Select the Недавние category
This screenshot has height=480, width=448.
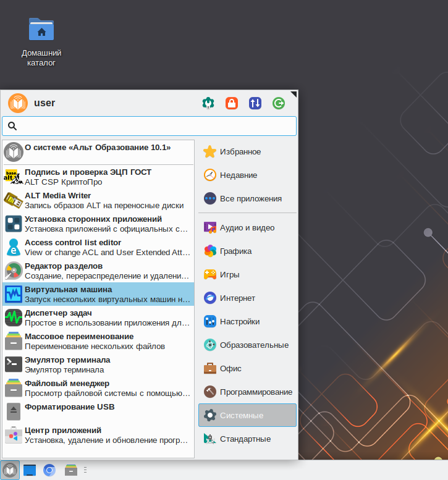[247, 175]
